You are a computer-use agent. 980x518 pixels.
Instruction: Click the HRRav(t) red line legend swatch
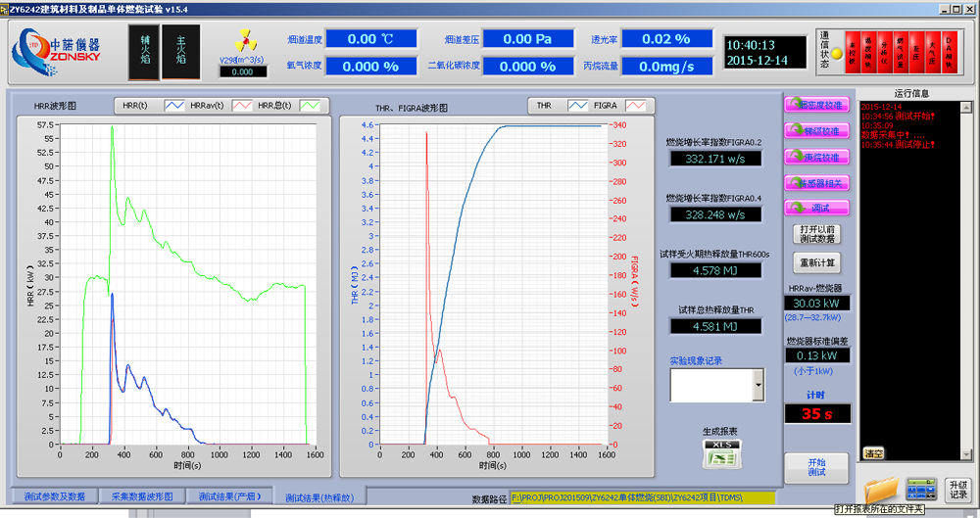click(x=242, y=106)
